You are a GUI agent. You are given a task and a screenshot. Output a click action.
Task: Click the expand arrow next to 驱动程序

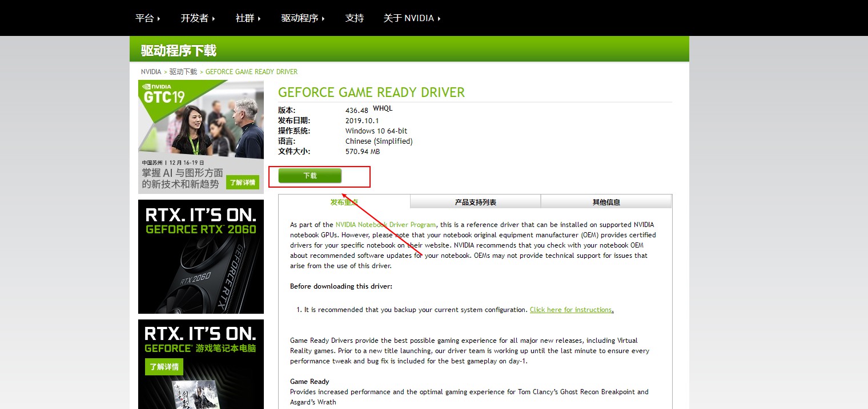(x=323, y=19)
